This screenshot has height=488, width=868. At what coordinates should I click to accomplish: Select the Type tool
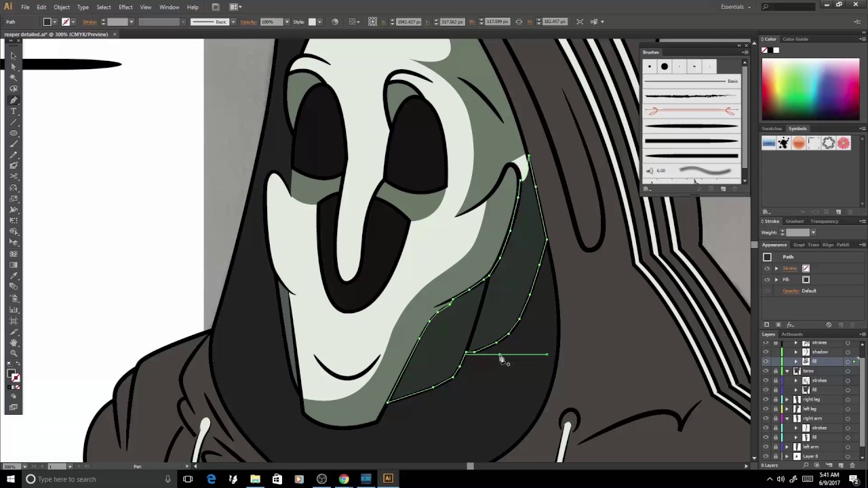(14, 111)
